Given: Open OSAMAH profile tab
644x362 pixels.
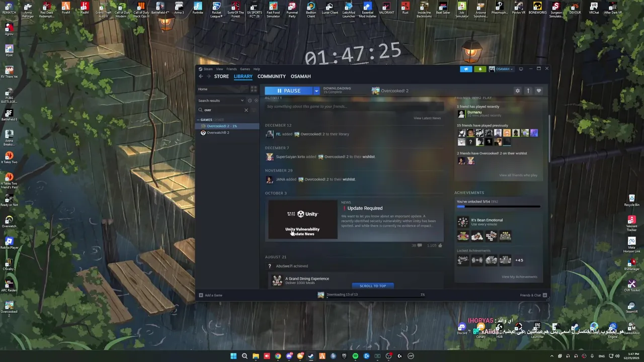Looking at the screenshot, I should (300, 76).
